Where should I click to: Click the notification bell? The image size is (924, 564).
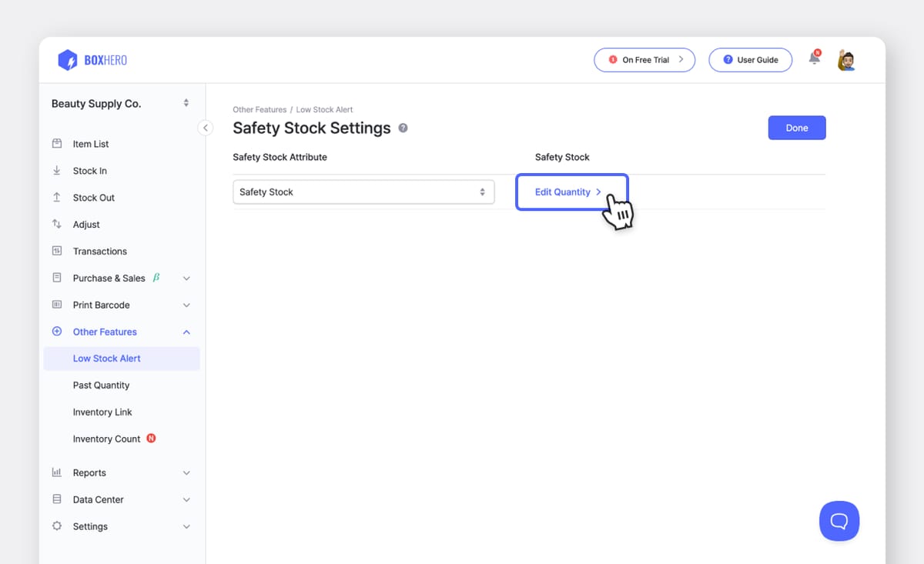point(813,58)
